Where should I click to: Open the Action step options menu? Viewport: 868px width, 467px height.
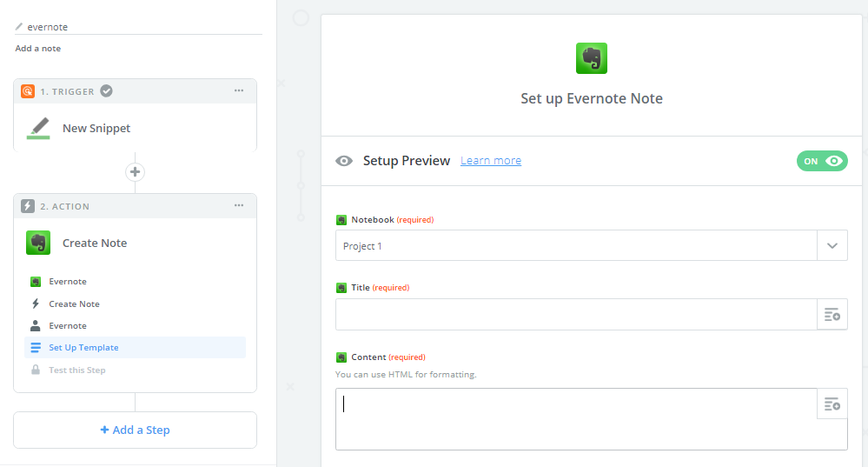click(239, 206)
